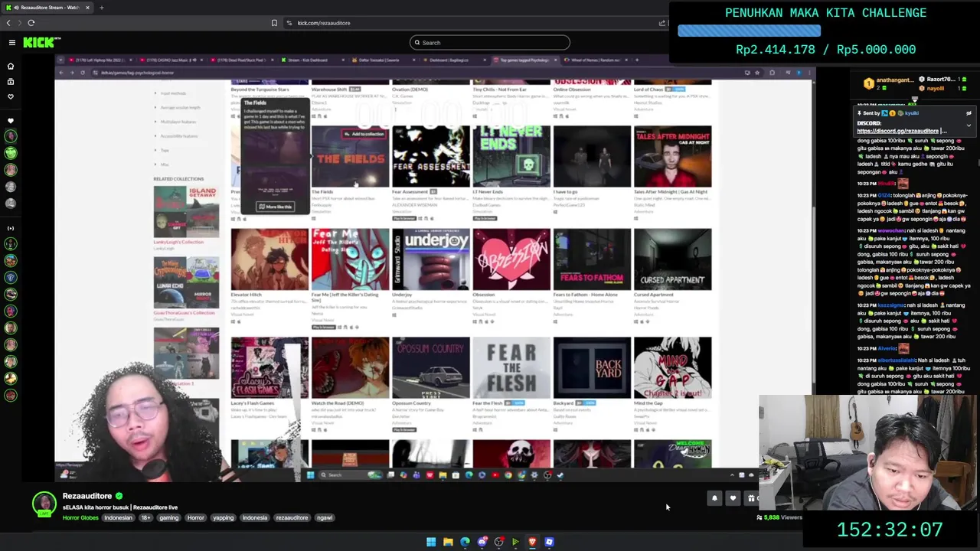Click 'More like this' button in popup

click(x=275, y=207)
